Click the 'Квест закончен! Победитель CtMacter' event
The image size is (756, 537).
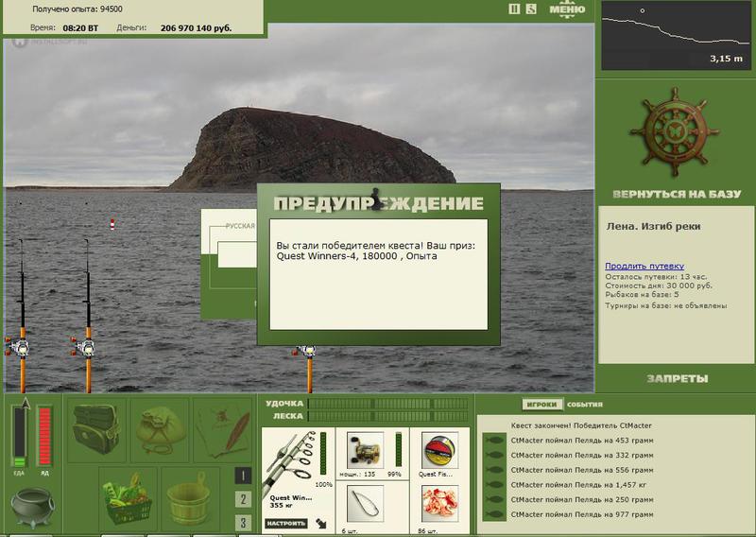coord(581,425)
